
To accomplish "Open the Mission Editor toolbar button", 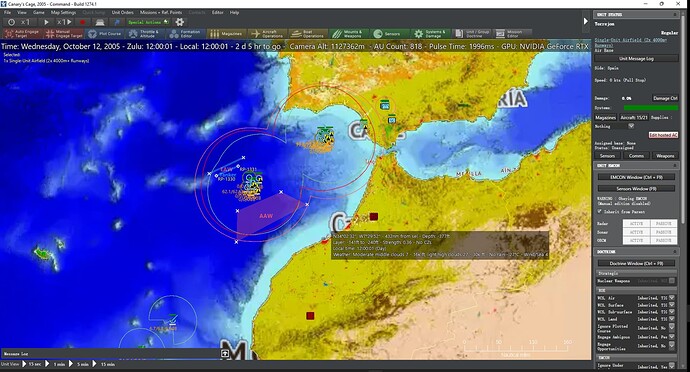I will click(x=513, y=33).
